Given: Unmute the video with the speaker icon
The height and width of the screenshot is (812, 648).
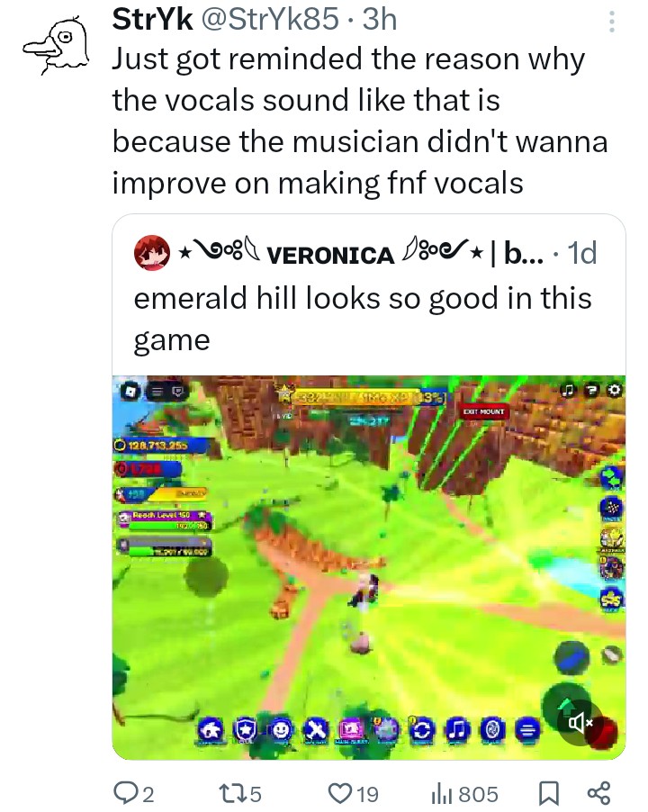Looking at the screenshot, I should (x=580, y=722).
